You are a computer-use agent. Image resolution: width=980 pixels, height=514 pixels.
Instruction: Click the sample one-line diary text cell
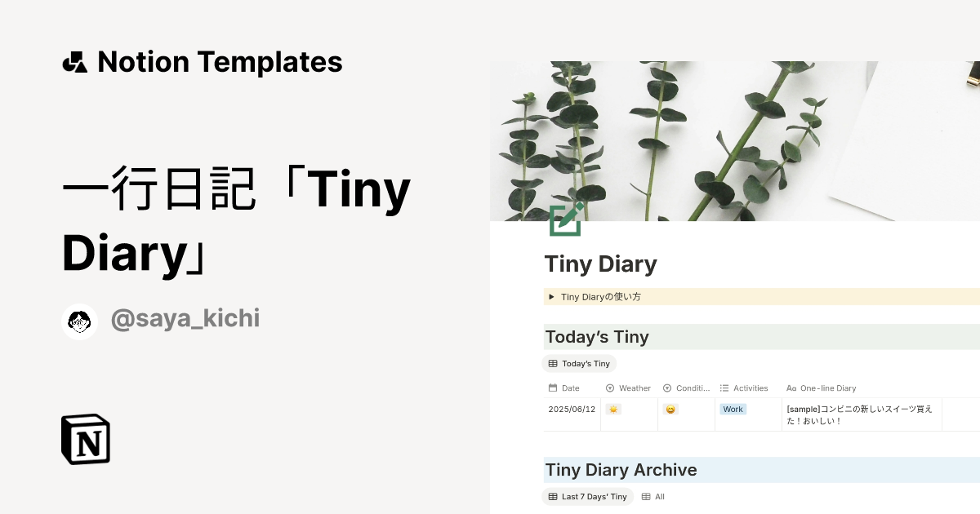click(x=858, y=414)
